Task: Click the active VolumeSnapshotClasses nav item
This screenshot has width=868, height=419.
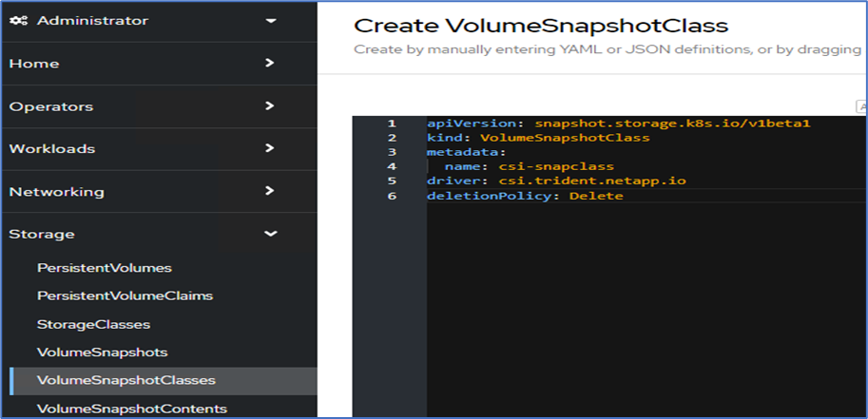Action: pos(125,380)
